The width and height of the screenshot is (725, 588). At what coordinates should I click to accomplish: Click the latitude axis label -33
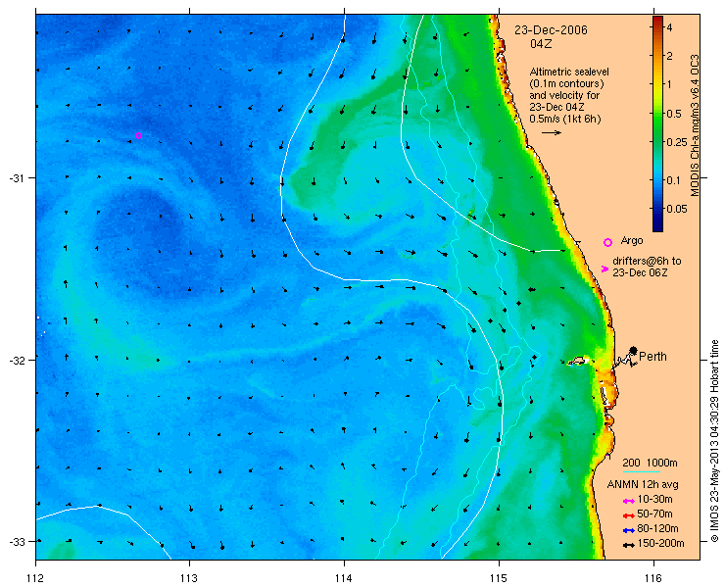18,541
